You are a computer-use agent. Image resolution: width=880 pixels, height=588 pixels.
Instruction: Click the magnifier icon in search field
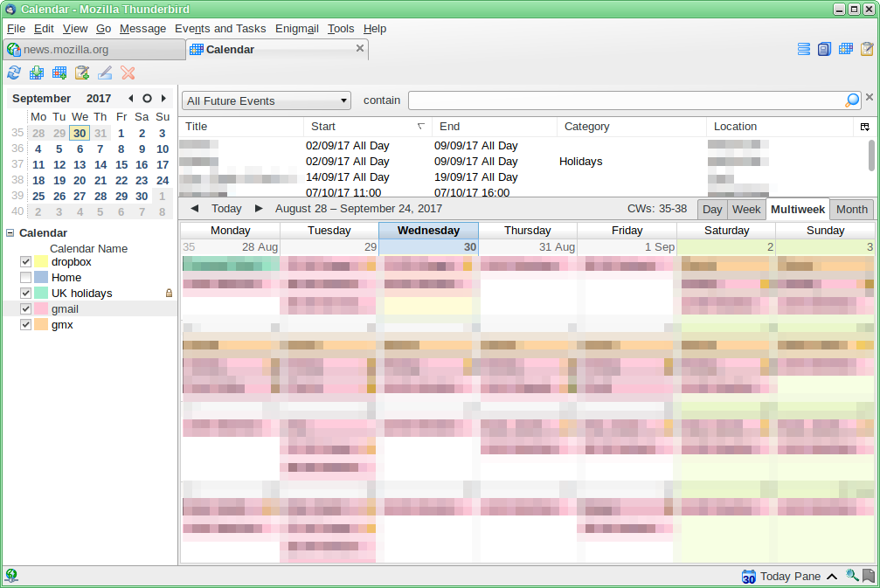point(852,100)
